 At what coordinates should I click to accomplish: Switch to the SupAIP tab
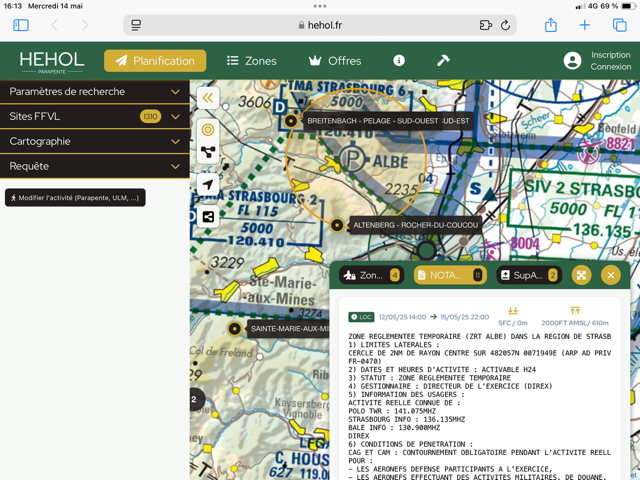tap(529, 275)
